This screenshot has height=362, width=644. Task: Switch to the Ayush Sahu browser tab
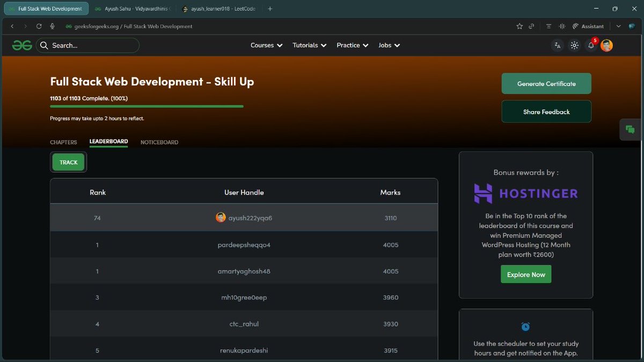[x=132, y=9]
